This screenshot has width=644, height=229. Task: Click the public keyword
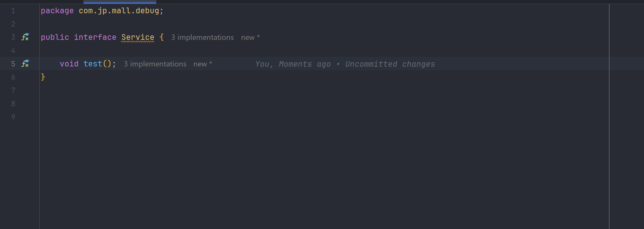click(55, 37)
